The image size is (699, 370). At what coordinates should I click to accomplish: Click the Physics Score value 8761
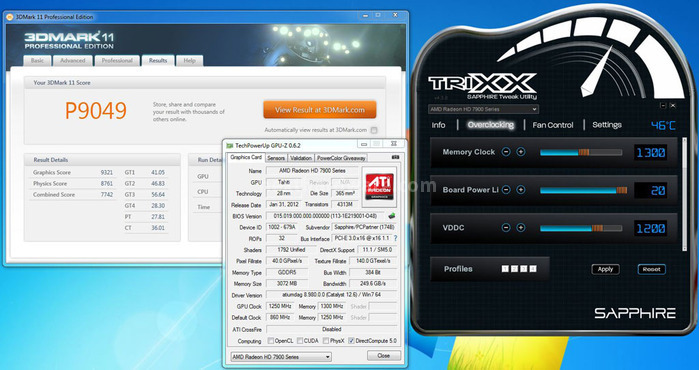pos(107,184)
